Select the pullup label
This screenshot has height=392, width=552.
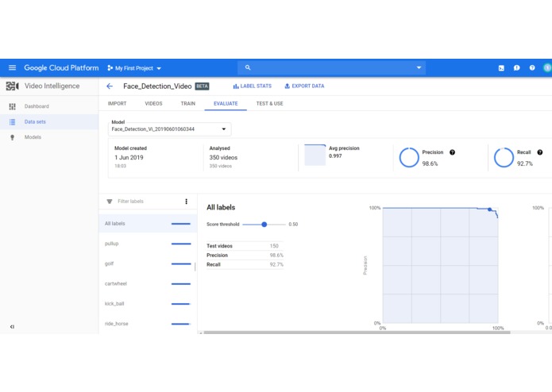click(x=148, y=244)
